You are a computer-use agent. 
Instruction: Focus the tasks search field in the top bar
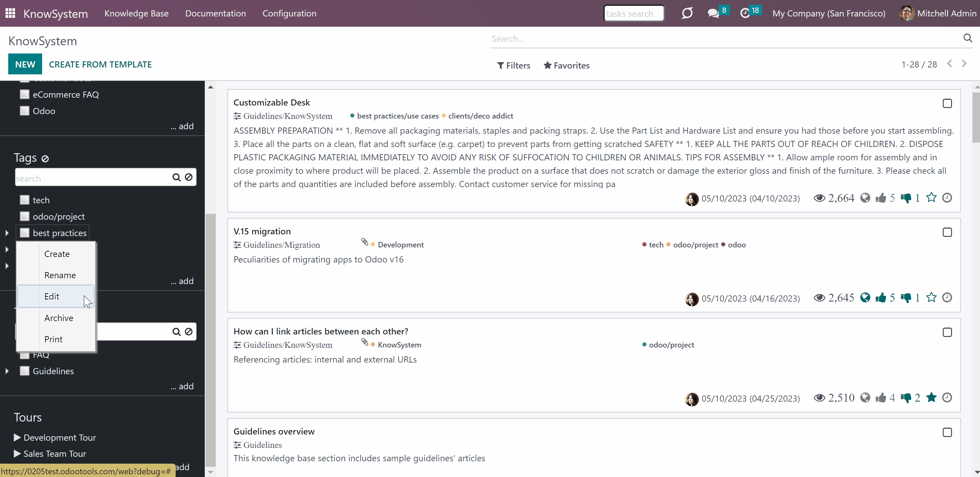[x=634, y=13]
